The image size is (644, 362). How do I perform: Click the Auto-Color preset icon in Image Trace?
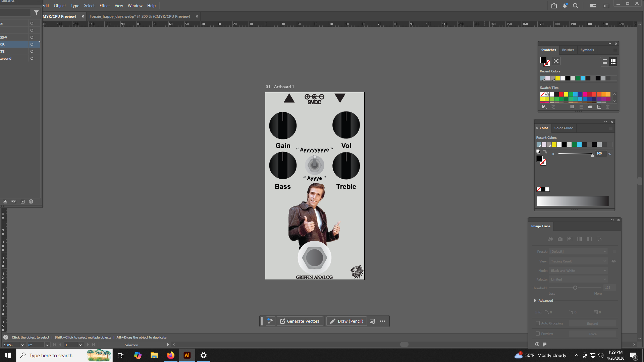click(x=550, y=239)
